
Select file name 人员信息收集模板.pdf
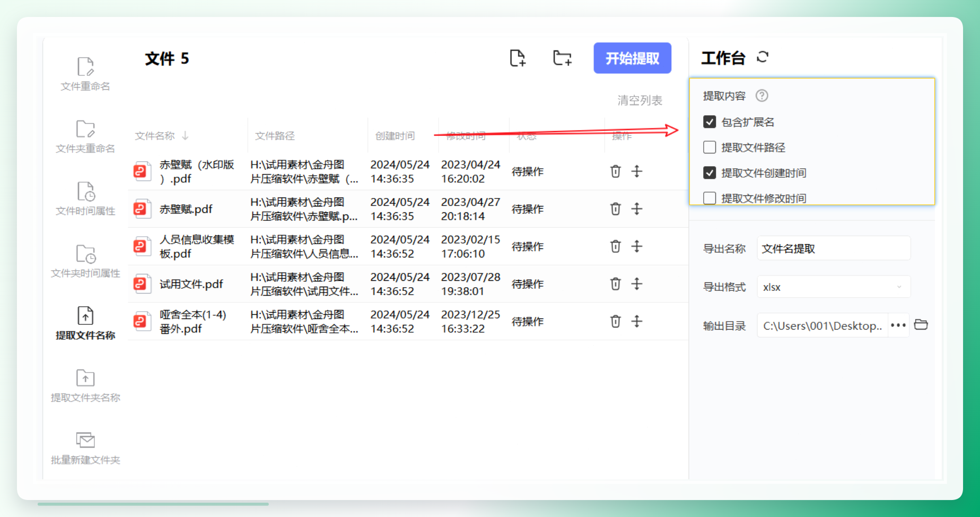click(197, 246)
